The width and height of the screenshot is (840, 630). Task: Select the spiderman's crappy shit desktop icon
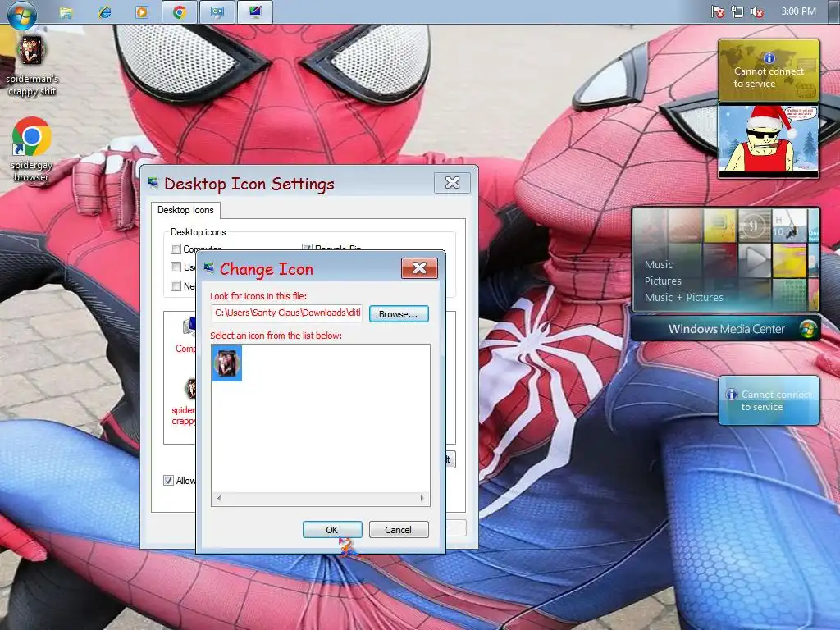point(32,66)
